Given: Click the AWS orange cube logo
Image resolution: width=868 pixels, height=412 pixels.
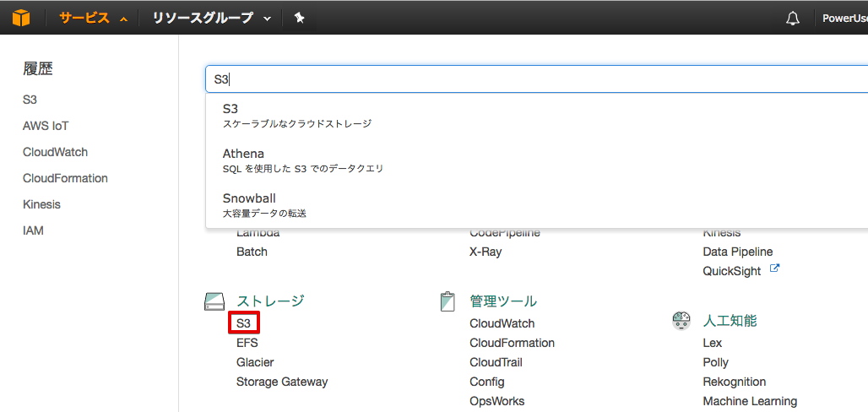Looking at the screenshot, I should click(x=21, y=19).
